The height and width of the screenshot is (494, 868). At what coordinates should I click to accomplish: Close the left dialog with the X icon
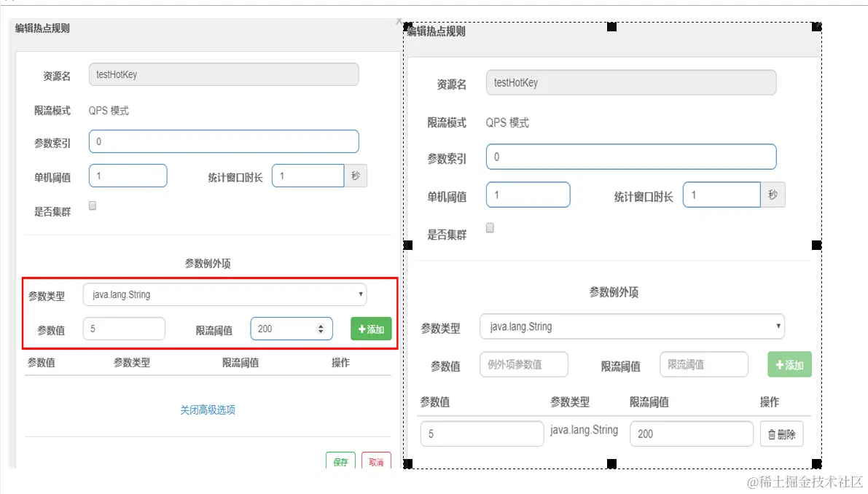399,21
